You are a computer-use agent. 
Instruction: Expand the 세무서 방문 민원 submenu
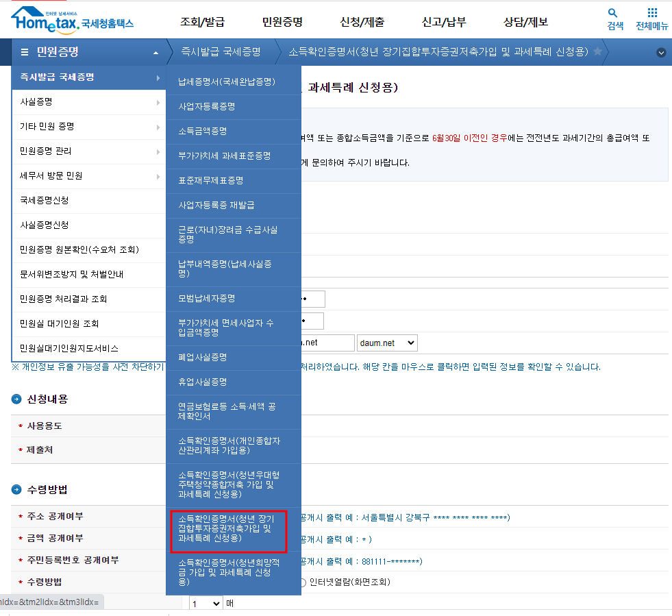pos(89,175)
